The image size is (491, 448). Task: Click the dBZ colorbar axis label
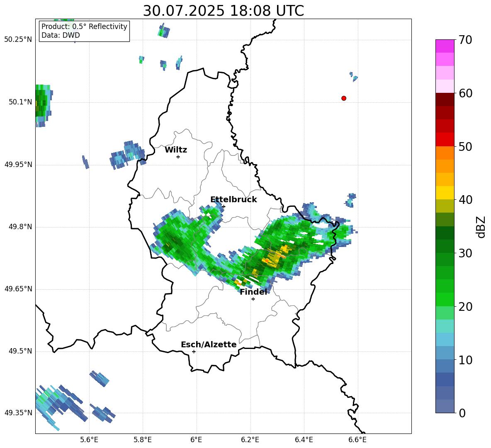[x=481, y=227]
